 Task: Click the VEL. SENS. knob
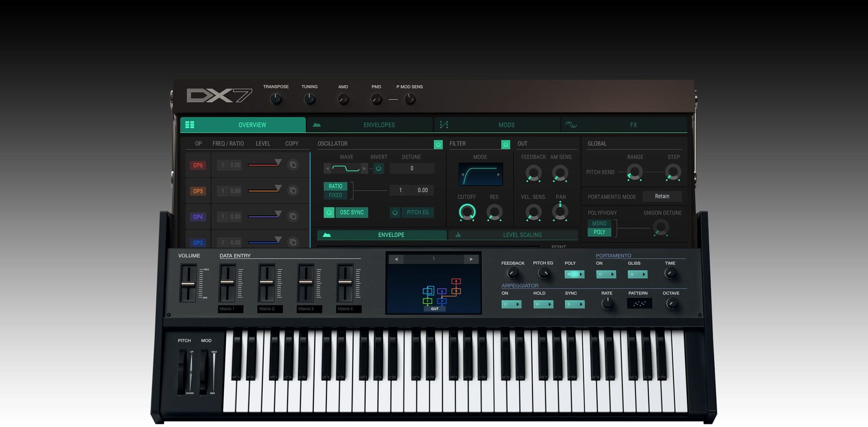(x=533, y=212)
